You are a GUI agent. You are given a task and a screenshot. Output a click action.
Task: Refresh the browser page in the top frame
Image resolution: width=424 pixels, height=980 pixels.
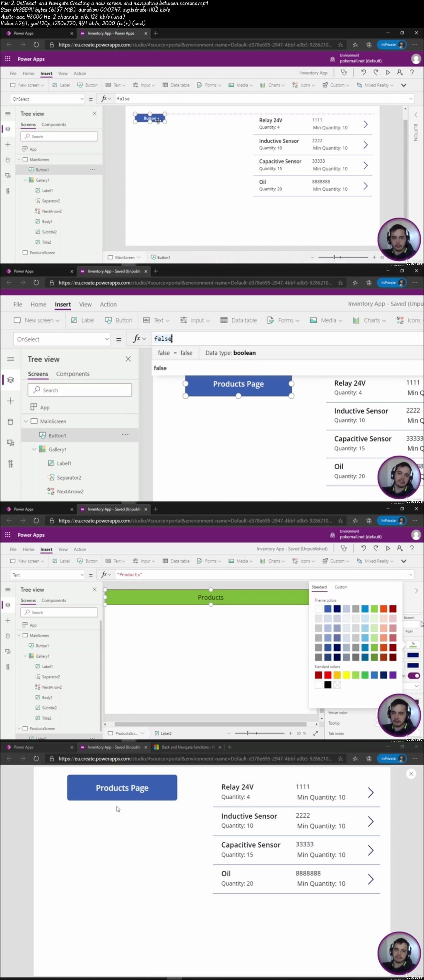coord(36,45)
